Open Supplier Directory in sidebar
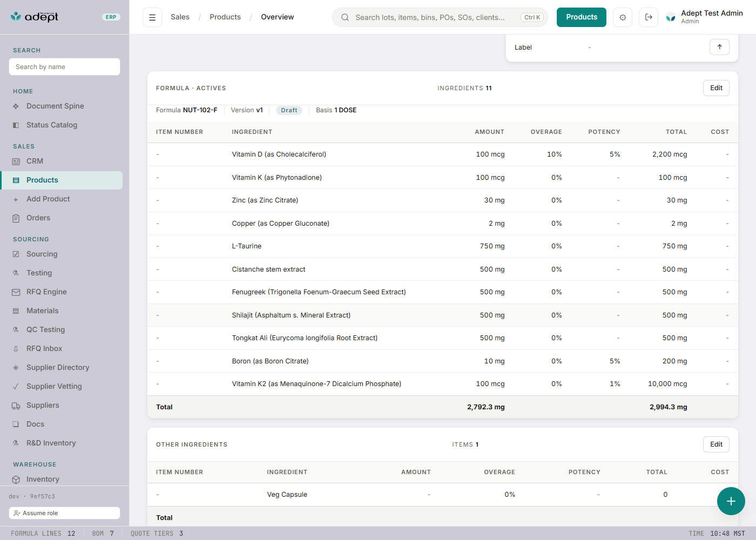Image resolution: width=756 pixels, height=540 pixels. click(62, 368)
